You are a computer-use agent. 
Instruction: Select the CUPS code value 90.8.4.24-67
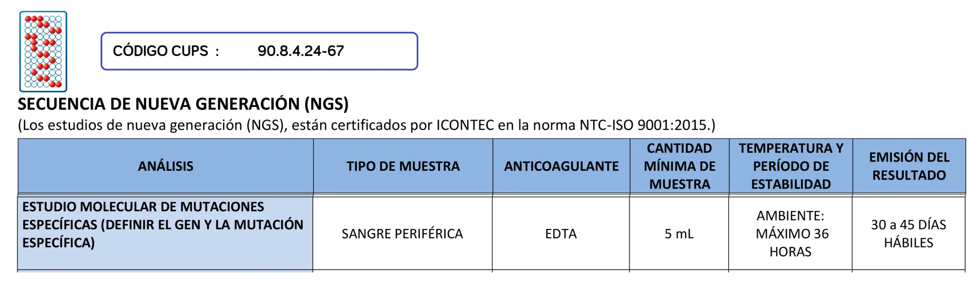301,51
